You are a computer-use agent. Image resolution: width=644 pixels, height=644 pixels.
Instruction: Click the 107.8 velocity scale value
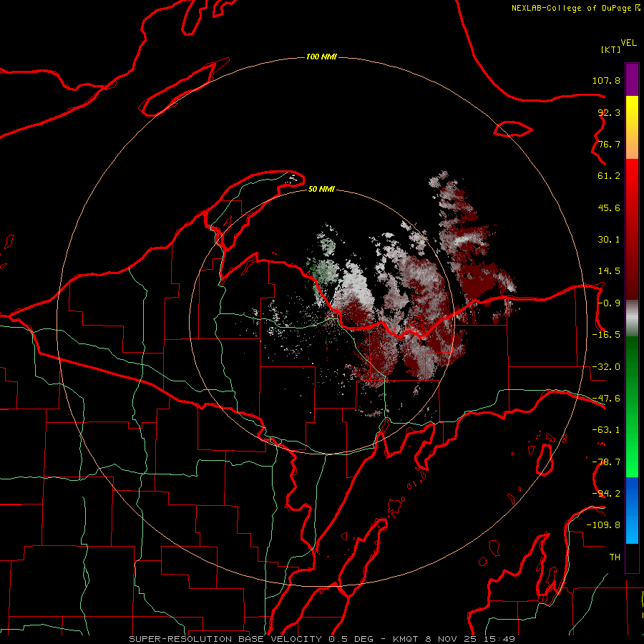606,80
